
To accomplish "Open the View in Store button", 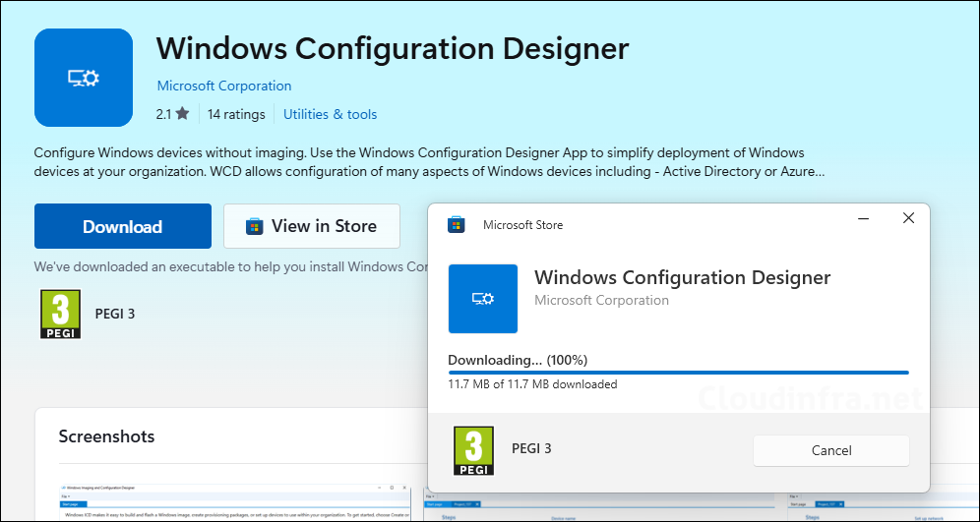I will click(312, 226).
